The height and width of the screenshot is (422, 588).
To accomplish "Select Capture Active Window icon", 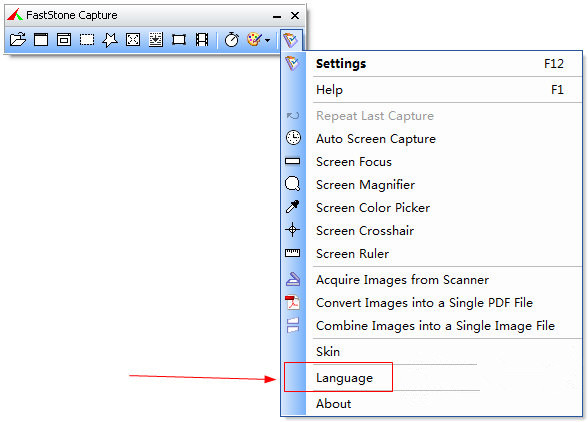I will click(41, 39).
